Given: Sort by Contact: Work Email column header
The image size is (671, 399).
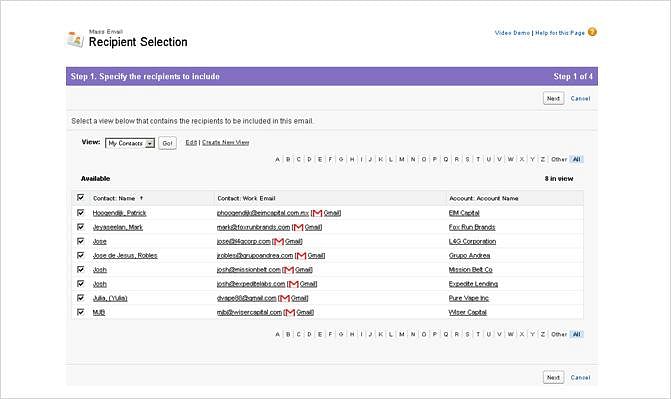Looking at the screenshot, I should point(246,198).
